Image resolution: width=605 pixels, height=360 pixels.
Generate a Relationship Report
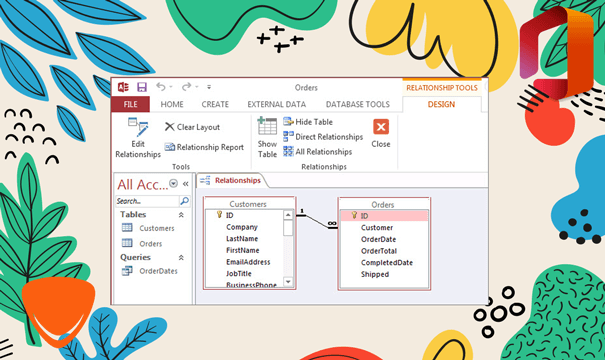tap(204, 147)
